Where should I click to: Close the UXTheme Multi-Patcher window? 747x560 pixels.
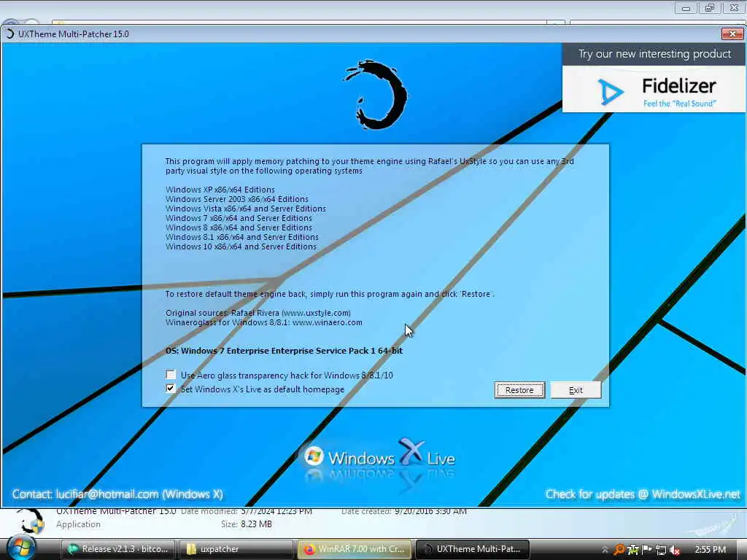[x=732, y=34]
